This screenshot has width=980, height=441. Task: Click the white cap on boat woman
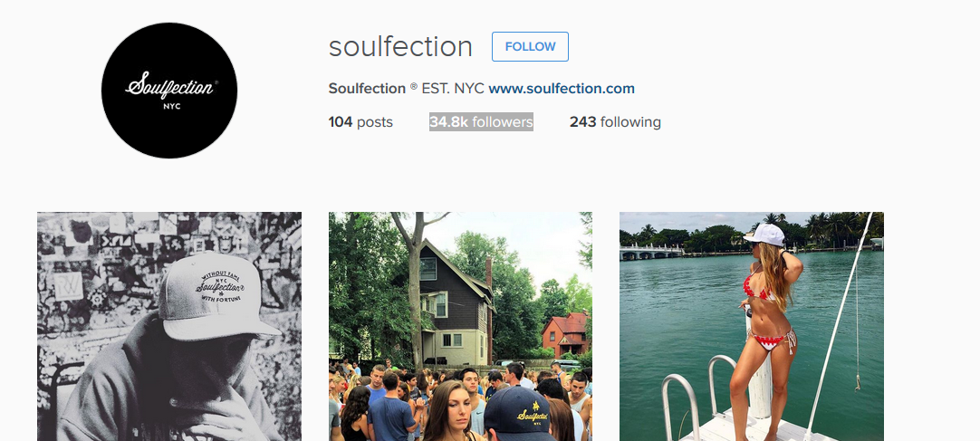coord(764,235)
